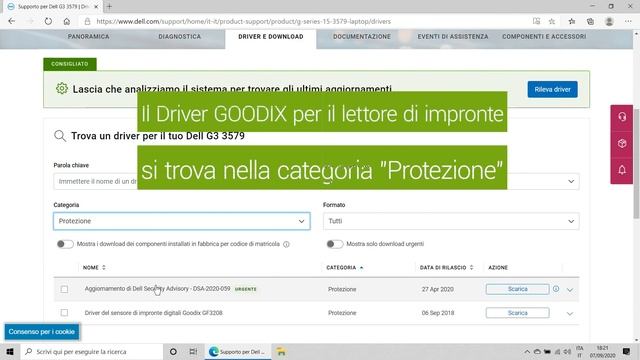Click the ITA language indicator in tray
Image resolution: width=640 pixels, height=360 pixels.
580,351
